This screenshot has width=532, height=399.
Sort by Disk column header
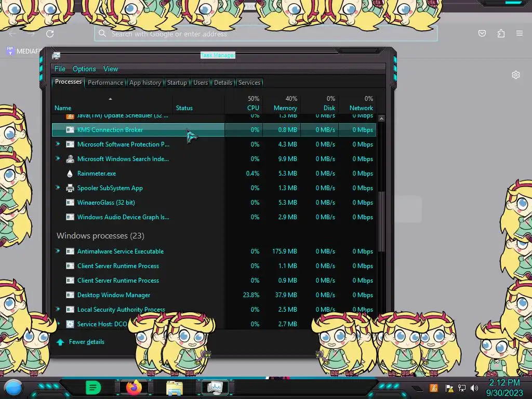(x=320, y=103)
